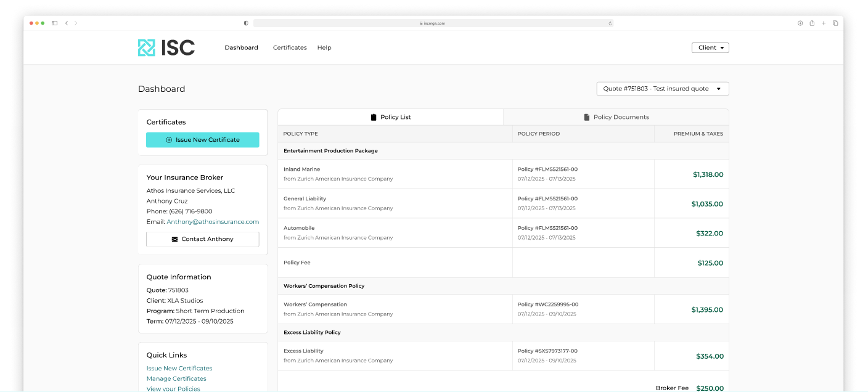Open the Certificates menu item

(290, 47)
